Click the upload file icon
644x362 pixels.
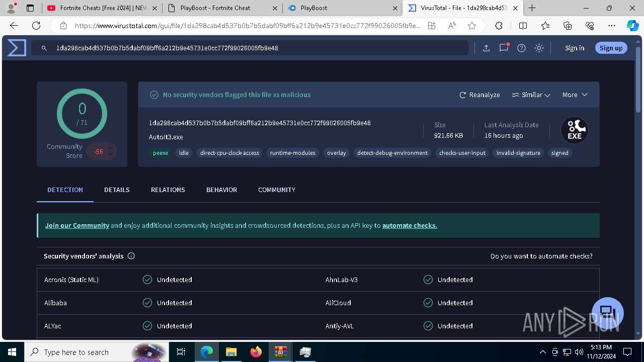point(486,48)
